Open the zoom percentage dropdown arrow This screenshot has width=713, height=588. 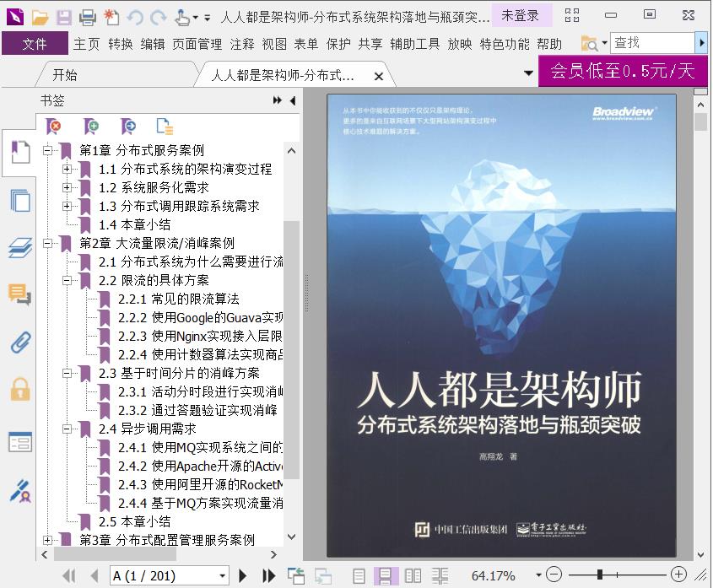[538, 575]
